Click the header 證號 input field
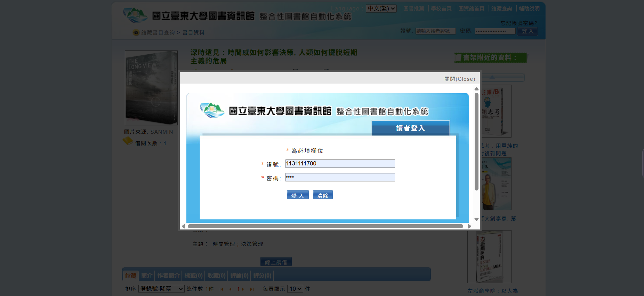Screen dimensions: 644x296 click(436, 31)
